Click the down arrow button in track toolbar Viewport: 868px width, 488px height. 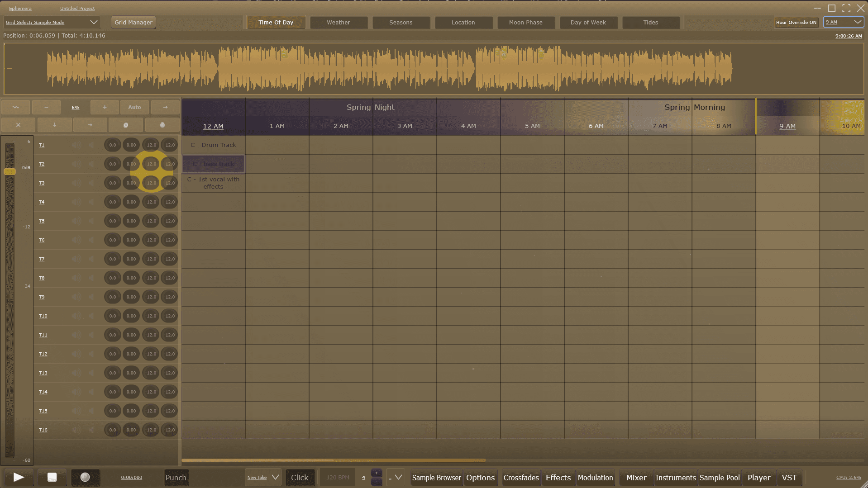(54, 125)
